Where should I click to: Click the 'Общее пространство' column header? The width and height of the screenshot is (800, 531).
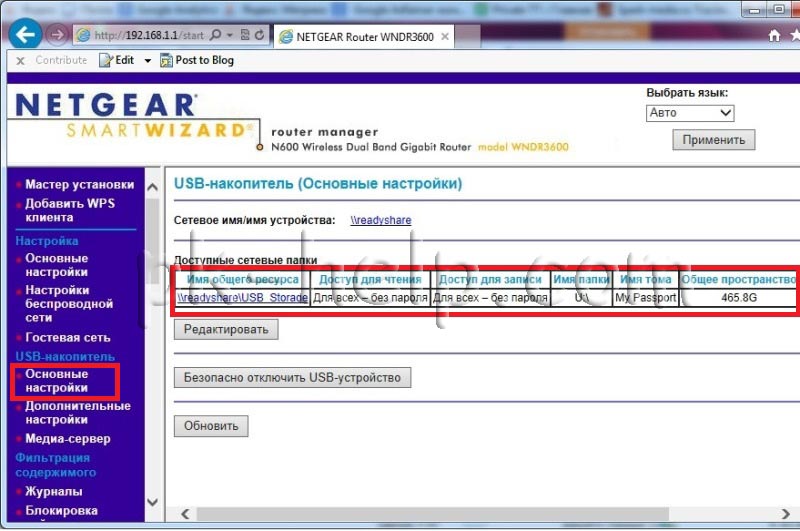(x=739, y=279)
